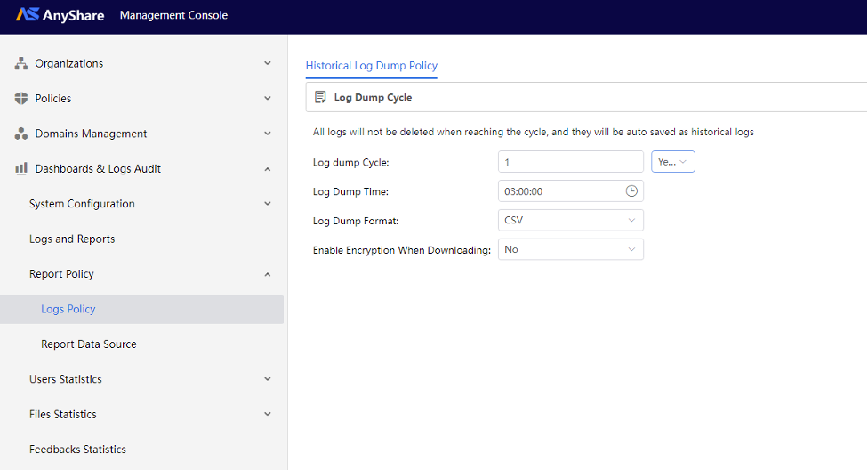Select the Historical Log Dump Policy tab
868x470 pixels.
tap(372, 66)
